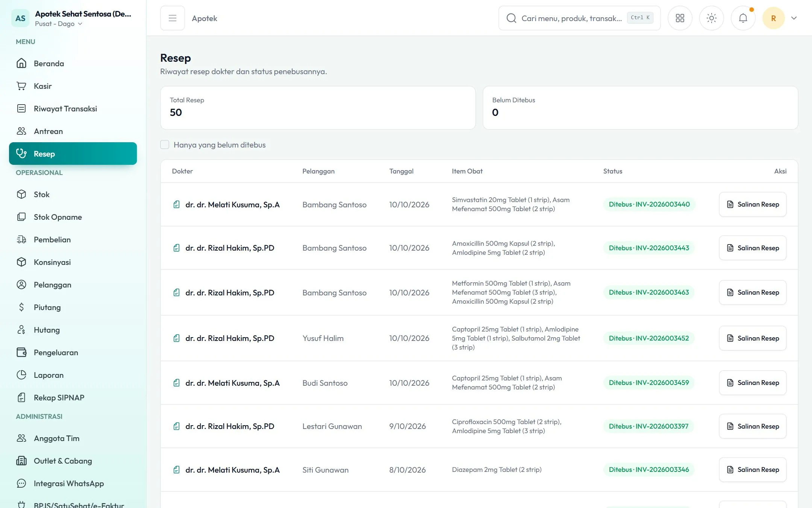Open the Kasir menu
This screenshot has height=508, width=812.
(x=73, y=86)
